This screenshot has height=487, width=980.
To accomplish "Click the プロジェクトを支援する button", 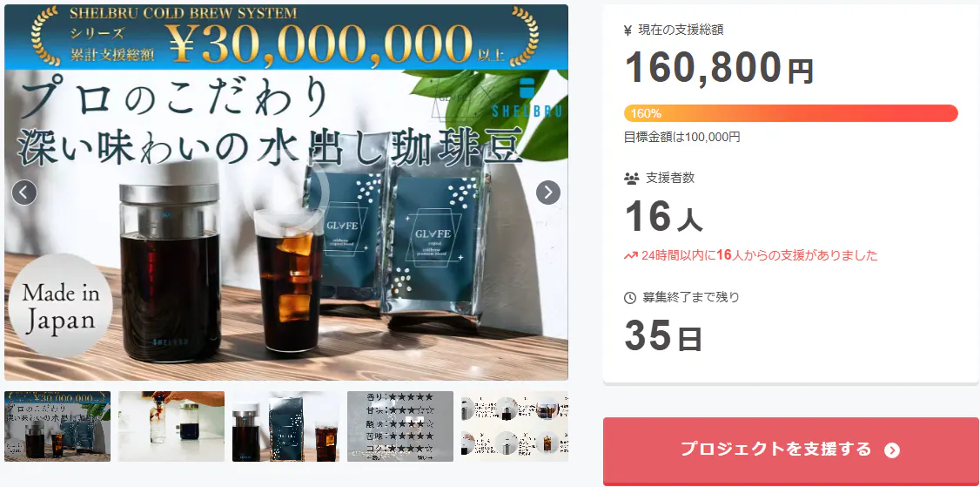I will point(790,451).
